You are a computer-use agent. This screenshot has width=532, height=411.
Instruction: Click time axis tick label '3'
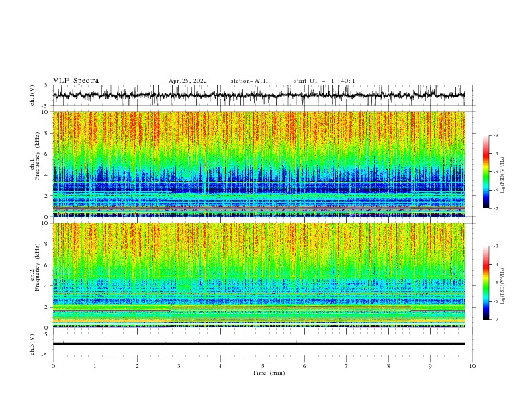[x=179, y=366]
